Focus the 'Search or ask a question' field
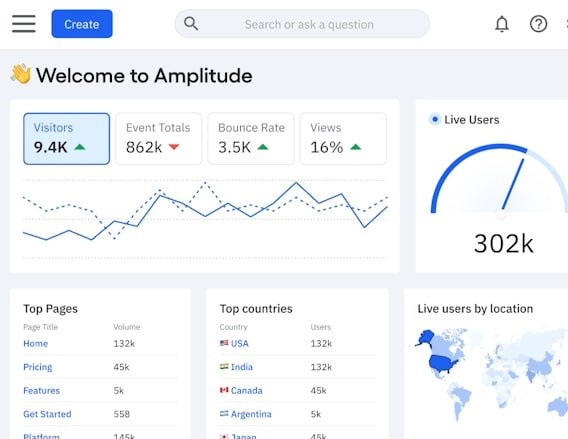Viewport: 568px width, 439px height. point(302,24)
